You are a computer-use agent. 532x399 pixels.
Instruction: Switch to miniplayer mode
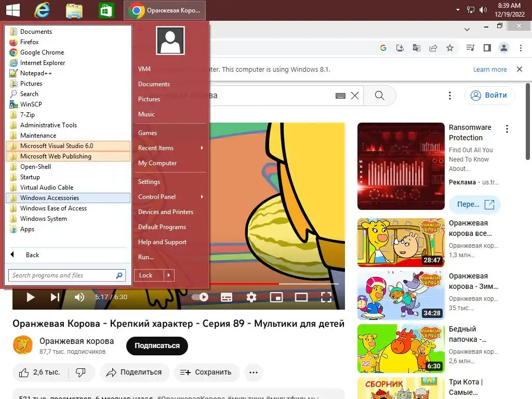[276, 297]
